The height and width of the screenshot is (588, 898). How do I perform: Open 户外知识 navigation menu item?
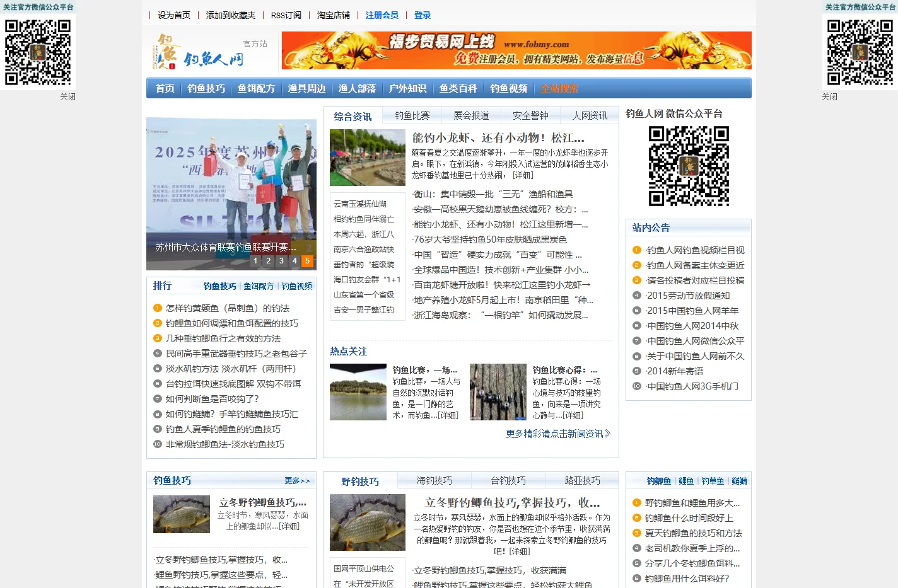408,88
